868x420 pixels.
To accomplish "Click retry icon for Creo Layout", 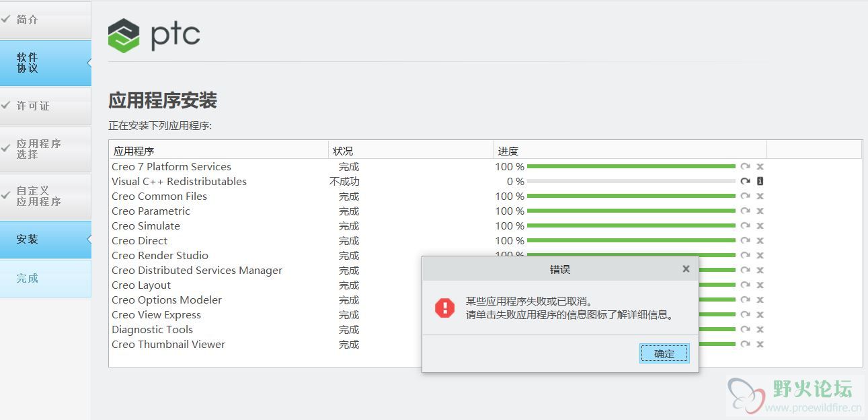I will coord(745,285).
